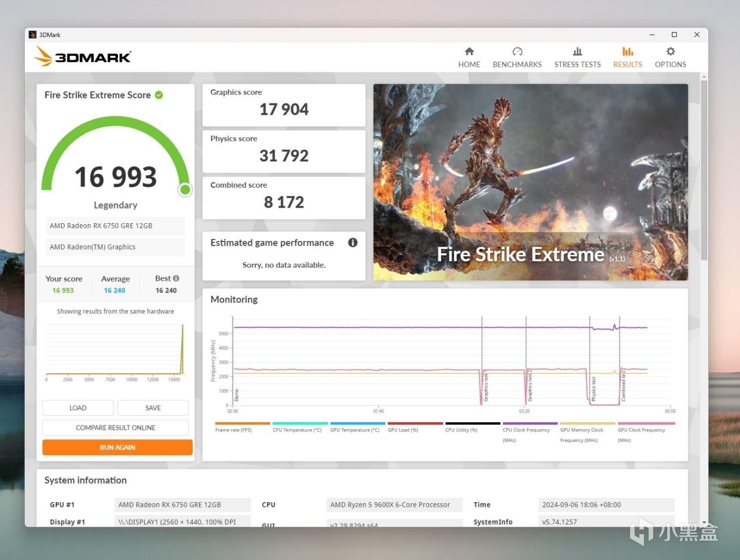Click the AMD Radeon(TM) Graphics row

pyautogui.click(x=115, y=247)
